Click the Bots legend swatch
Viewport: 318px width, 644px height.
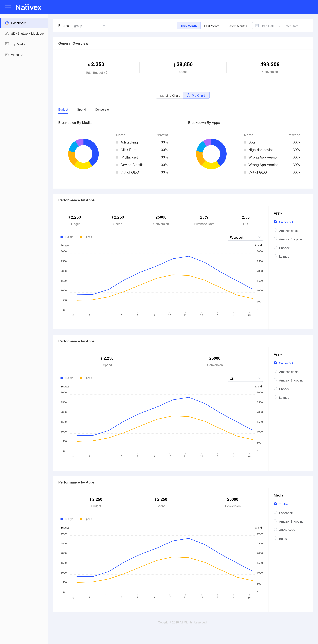[245, 143]
